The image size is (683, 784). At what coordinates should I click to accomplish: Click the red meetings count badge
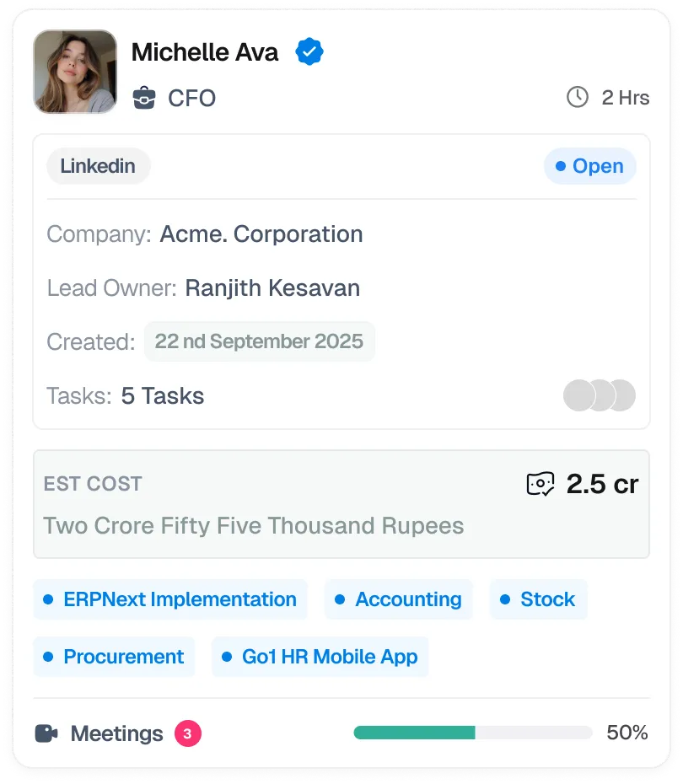pos(187,733)
